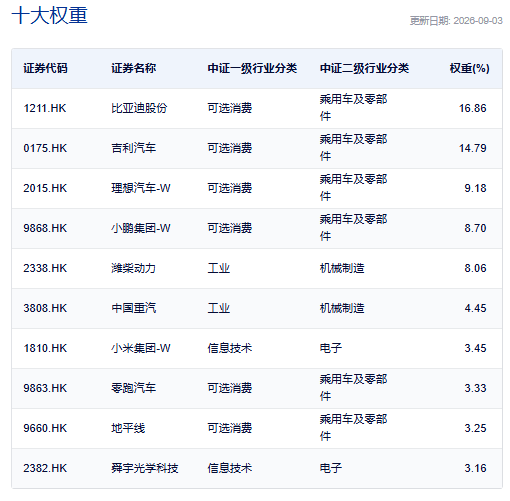Click the 十大权重 section title
This screenshot has width=510, height=501.
(x=49, y=15)
